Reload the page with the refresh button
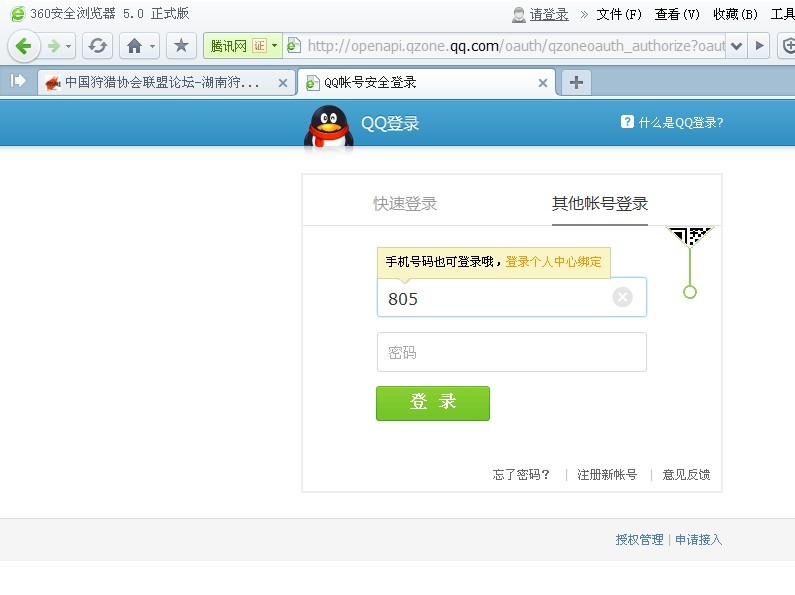 97,46
